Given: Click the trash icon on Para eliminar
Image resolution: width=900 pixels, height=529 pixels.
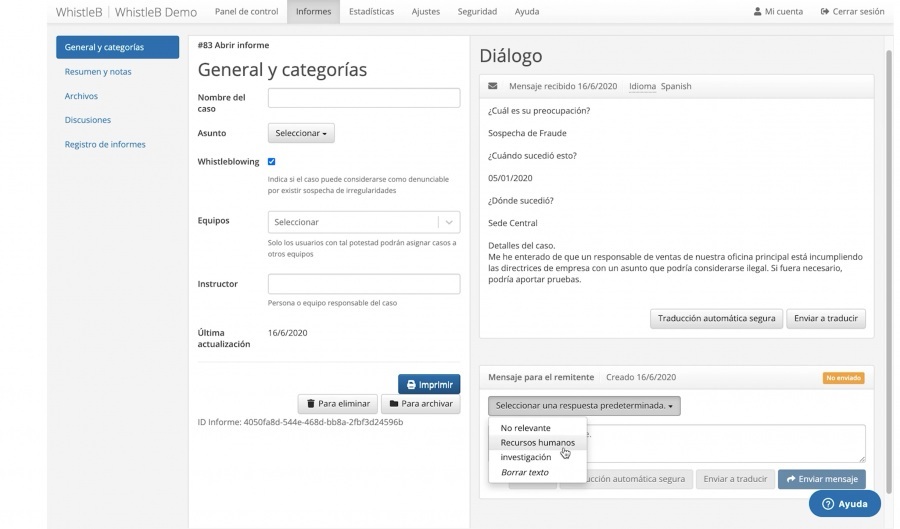Looking at the screenshot, I should (x=310, y=404).
